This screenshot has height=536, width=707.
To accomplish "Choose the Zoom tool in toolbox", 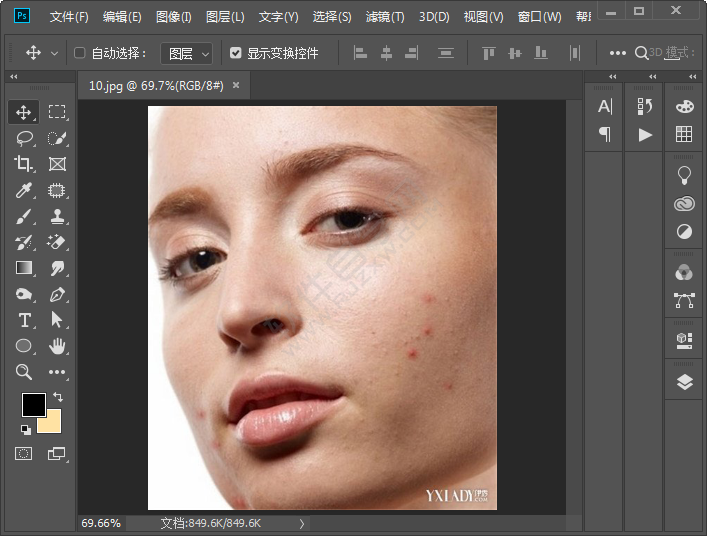I will 25,372.
